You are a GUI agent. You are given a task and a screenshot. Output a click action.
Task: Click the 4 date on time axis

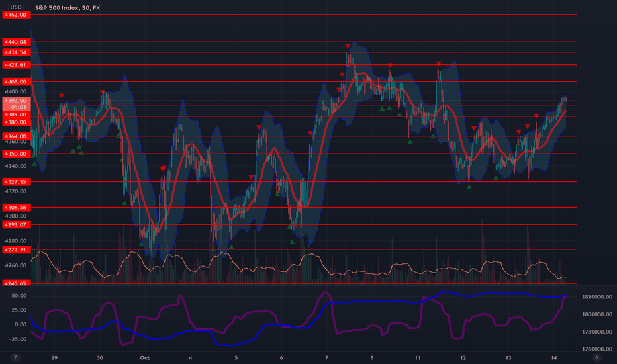[191, 357]
